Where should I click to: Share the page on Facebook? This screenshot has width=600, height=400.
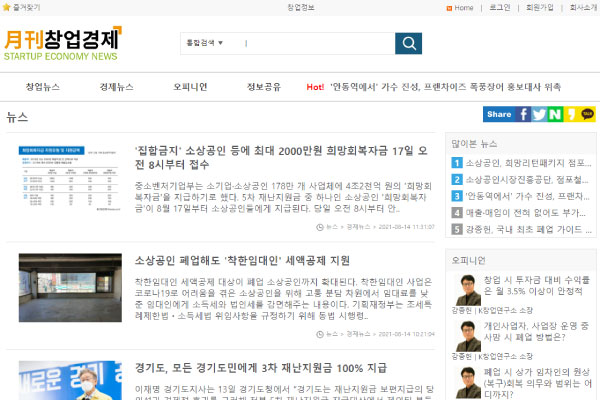(x=523, y=114)
